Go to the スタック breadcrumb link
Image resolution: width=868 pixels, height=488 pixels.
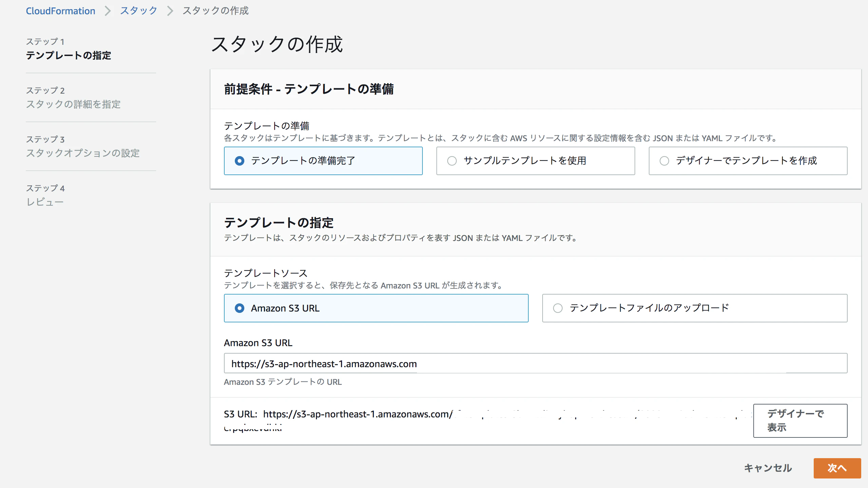click(x=138, y=11)
